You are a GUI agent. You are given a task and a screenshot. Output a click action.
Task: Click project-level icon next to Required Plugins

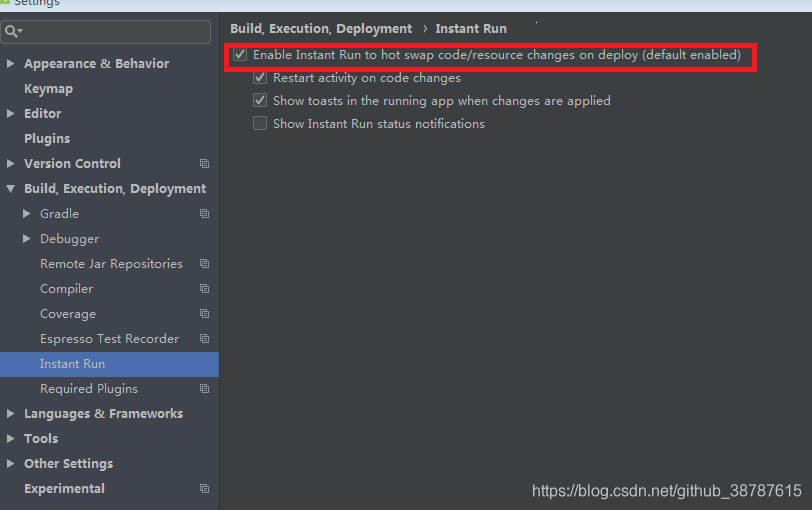(205, 389)
